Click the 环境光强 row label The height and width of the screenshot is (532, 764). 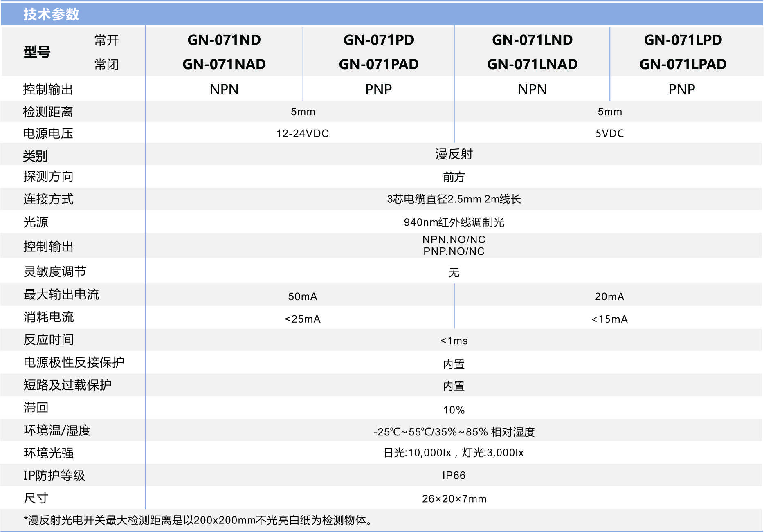pyautogui.click(x=49, y=453)
